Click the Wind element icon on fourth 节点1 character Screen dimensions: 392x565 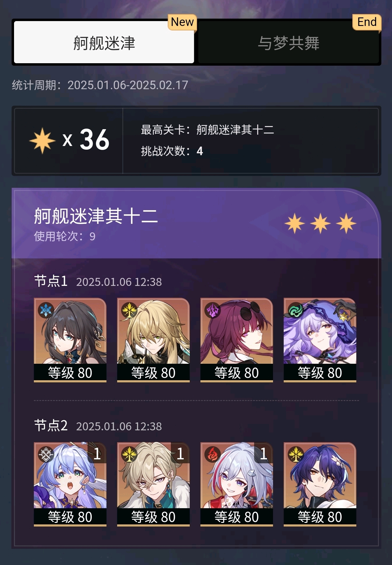[x=296, y=310]
